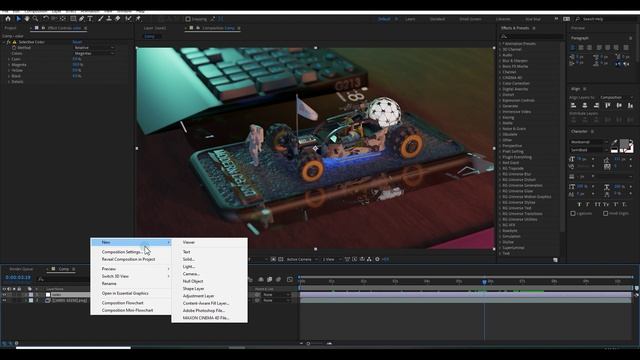Enable the Hindi Digits checkbox

pyautogui.click(x=606, y=213)
